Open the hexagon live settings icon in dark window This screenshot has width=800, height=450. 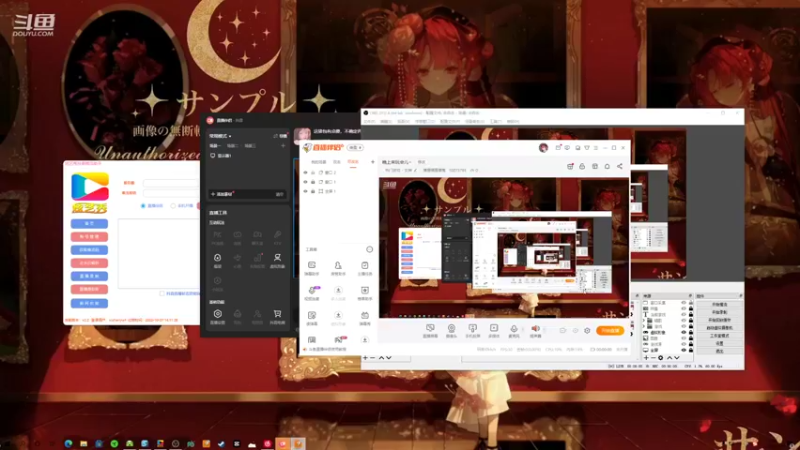pyautogui.click(x=217, y=314)
